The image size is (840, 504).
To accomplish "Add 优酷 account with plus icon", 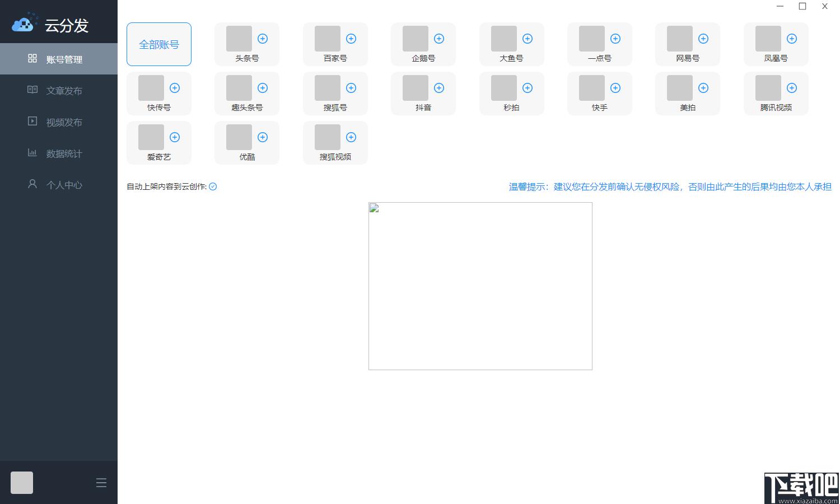I will (x=263, y=137).
